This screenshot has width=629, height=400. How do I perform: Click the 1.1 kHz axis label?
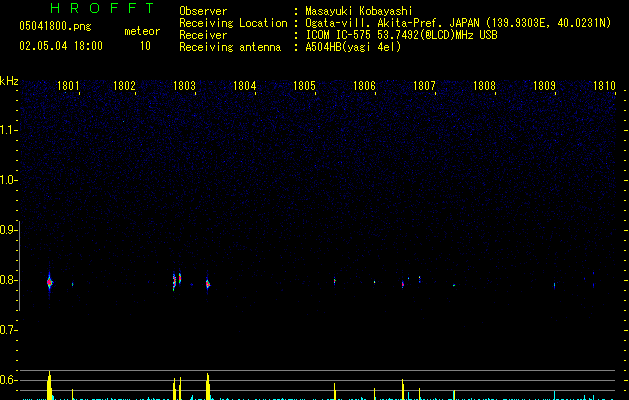click(8, 130)
